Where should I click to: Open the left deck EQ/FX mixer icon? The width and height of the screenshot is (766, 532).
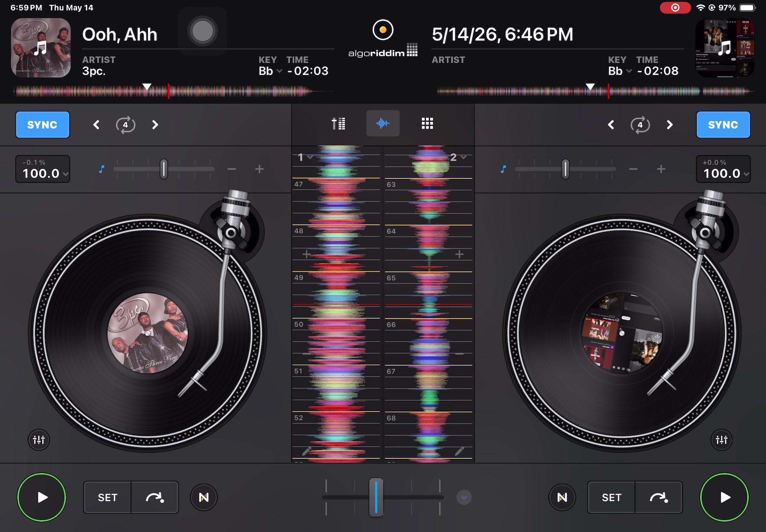pos(39,440)
